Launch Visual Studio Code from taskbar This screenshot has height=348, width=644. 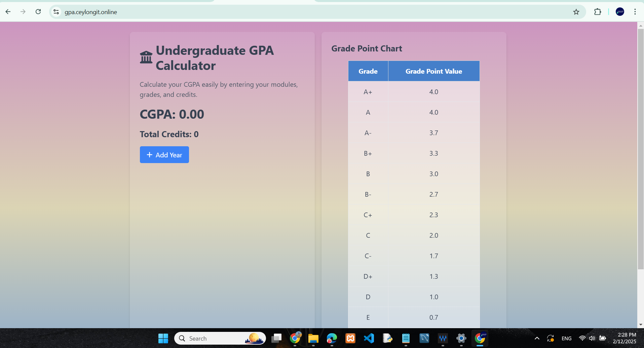[x=369, y=338]
